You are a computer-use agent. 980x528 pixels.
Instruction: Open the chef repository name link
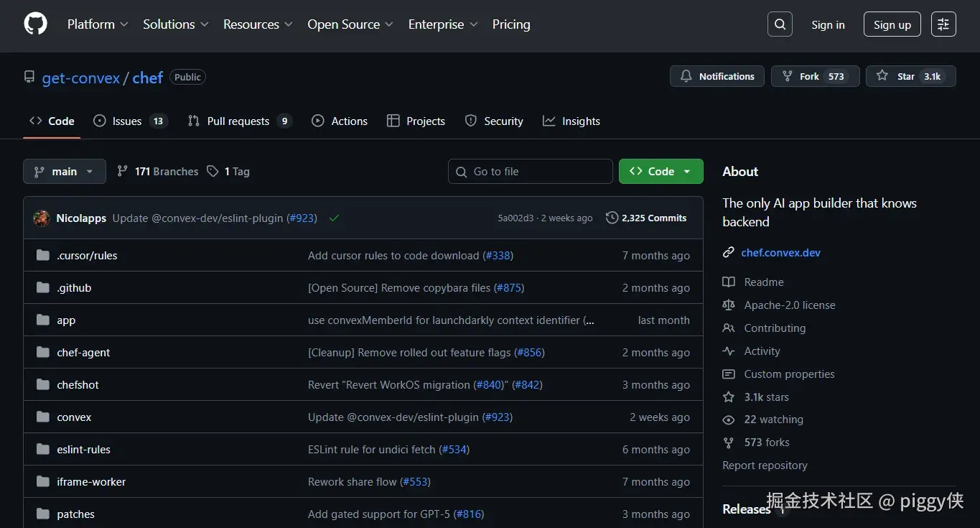coord(148,78)
